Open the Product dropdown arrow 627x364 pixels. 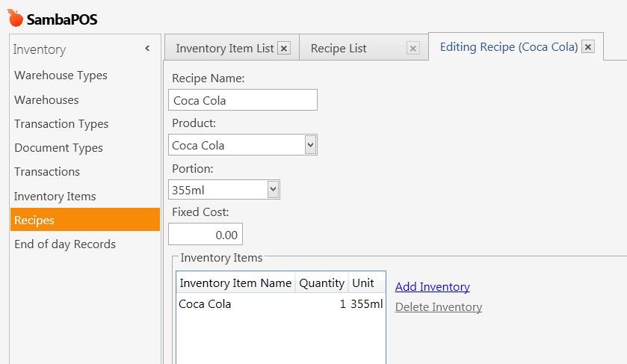311,144
